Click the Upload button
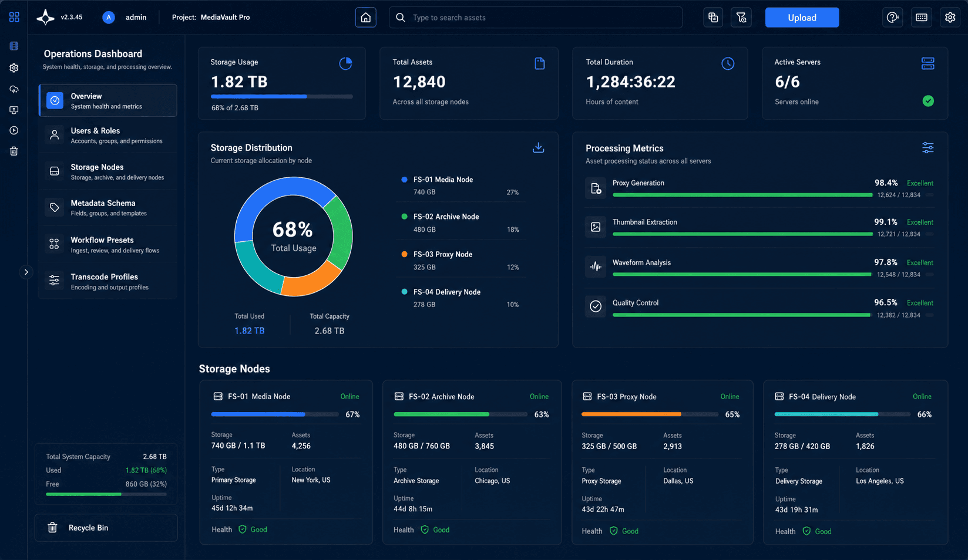 coord(802,18)
